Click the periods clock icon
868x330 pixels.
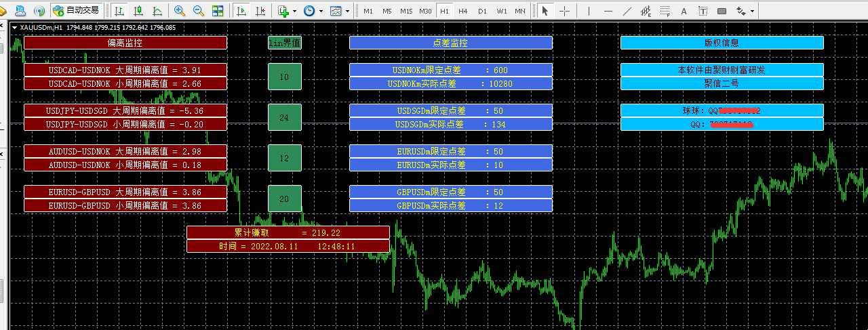pos(309,11)
